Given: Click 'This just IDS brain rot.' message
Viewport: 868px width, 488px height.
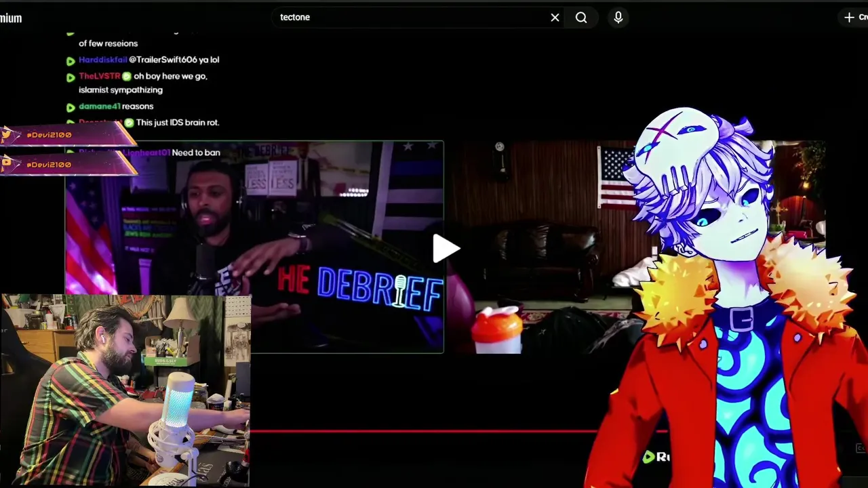Looking at the screenshot, I should point(178,123).
